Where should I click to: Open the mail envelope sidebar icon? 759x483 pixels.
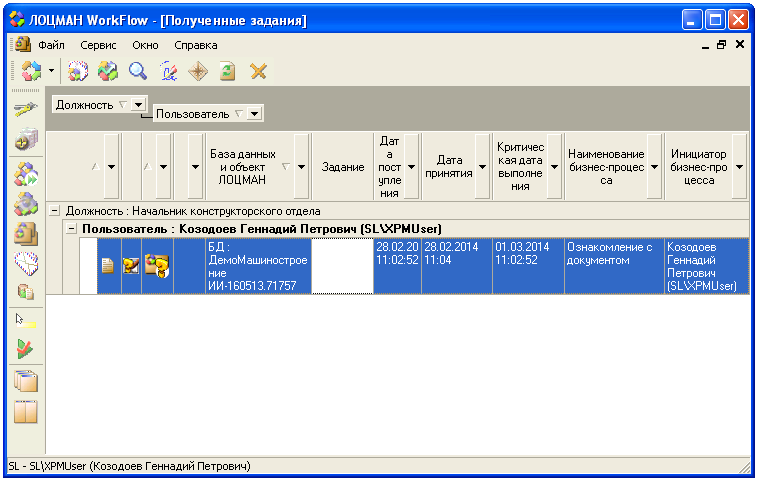tap(26, 264)
